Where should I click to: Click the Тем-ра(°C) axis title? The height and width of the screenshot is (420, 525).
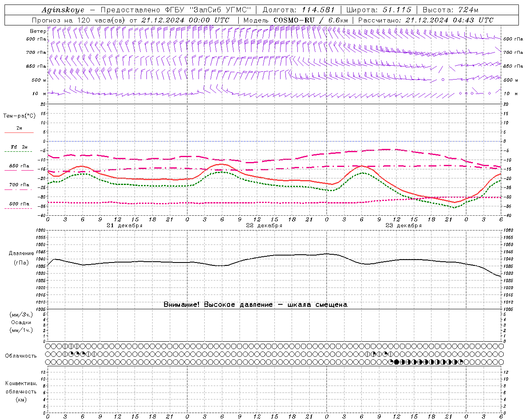[19, 116]
